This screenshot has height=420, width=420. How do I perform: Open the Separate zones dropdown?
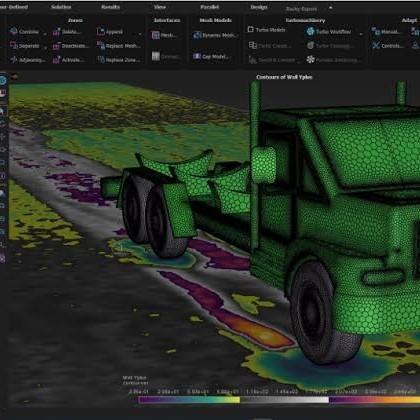tap(45, 47)
